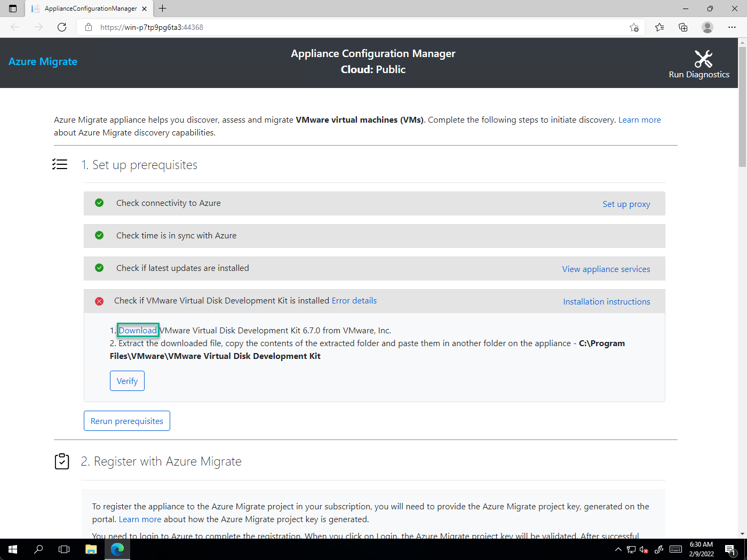Screen dimensions: 747x560
Task: Click the Register with Azure Migrate clipboard icon
Action: coord(62,461)
